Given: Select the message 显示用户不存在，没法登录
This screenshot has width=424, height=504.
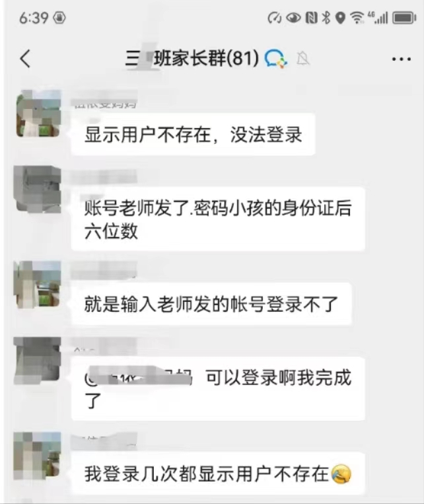Looking at the screenshot, I should [x=193, y=134].
